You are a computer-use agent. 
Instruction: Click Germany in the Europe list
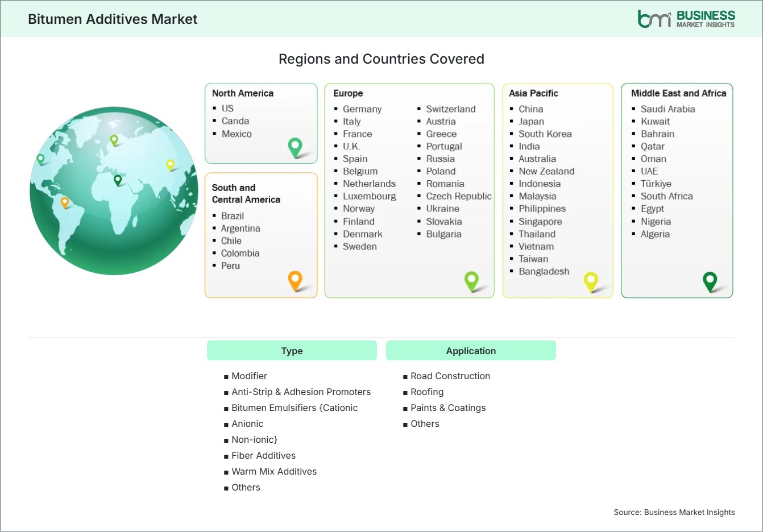tap(362, 109)
